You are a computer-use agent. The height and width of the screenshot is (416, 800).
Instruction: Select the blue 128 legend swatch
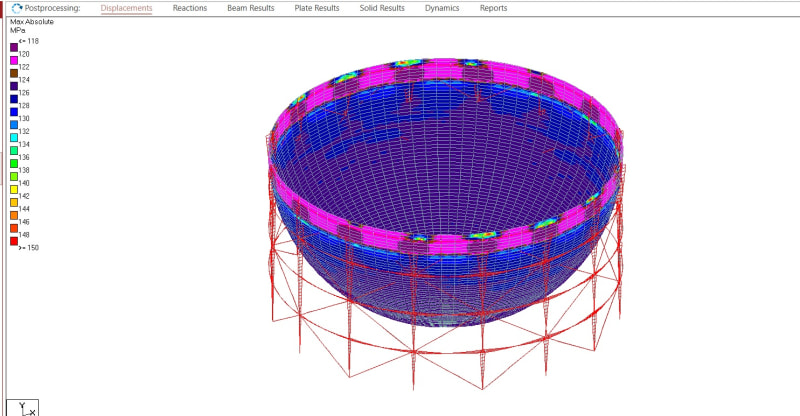point(14,112)
